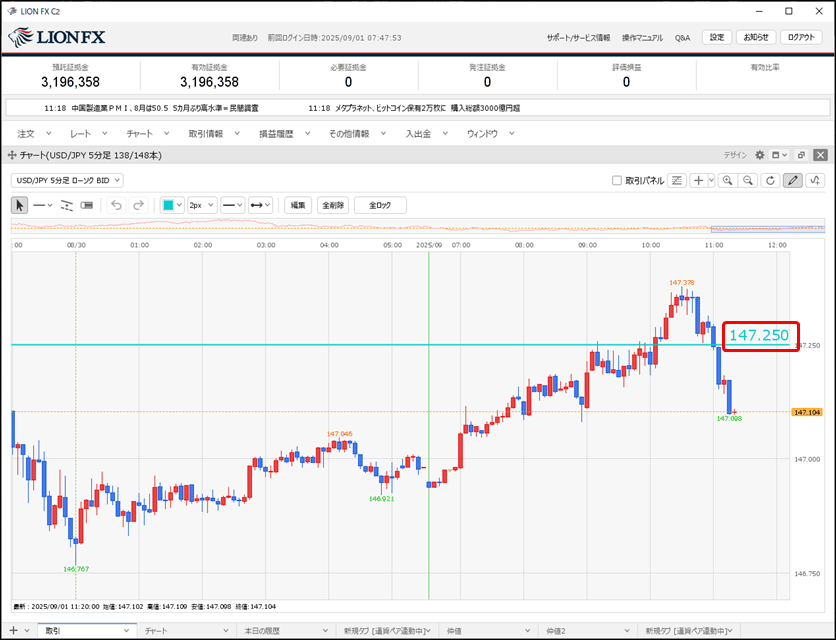Click the current price tag 147.104
This screenshot has width=836, height=640.
(x=807, y=412)
